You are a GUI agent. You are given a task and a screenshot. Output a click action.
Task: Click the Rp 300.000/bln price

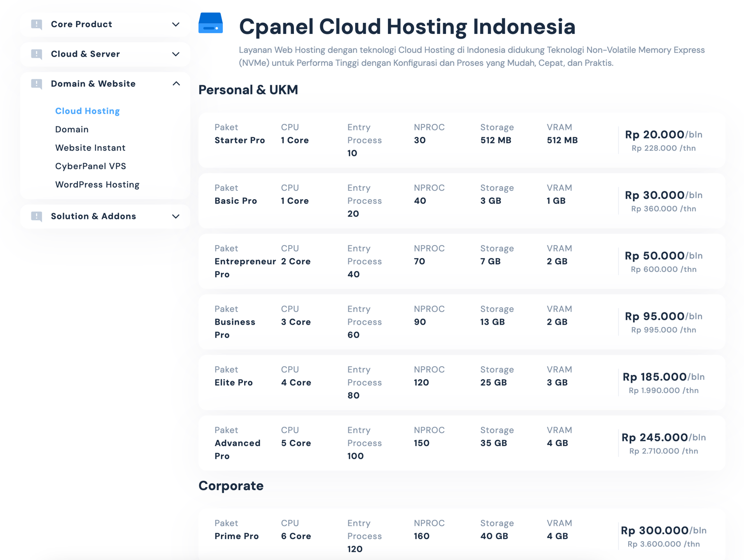coord(664,530)
